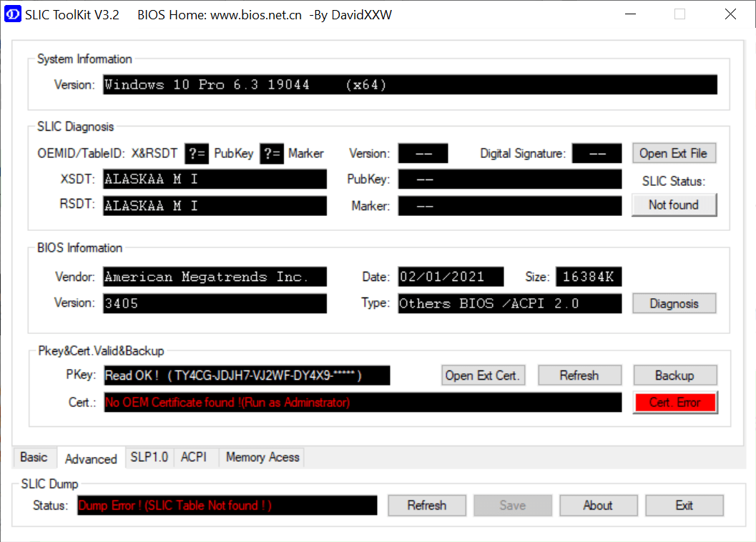Click the RSDT value field

coord(215,205)
